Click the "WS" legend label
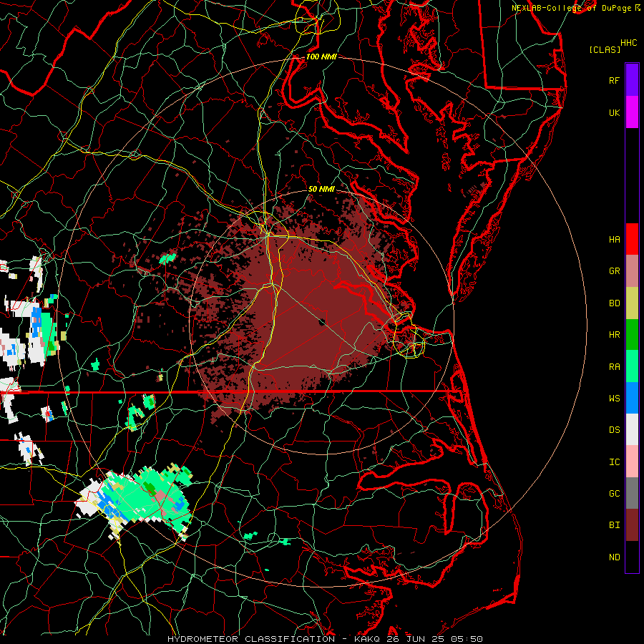Screen dimensions: 644x644 [x=614, y=399]
